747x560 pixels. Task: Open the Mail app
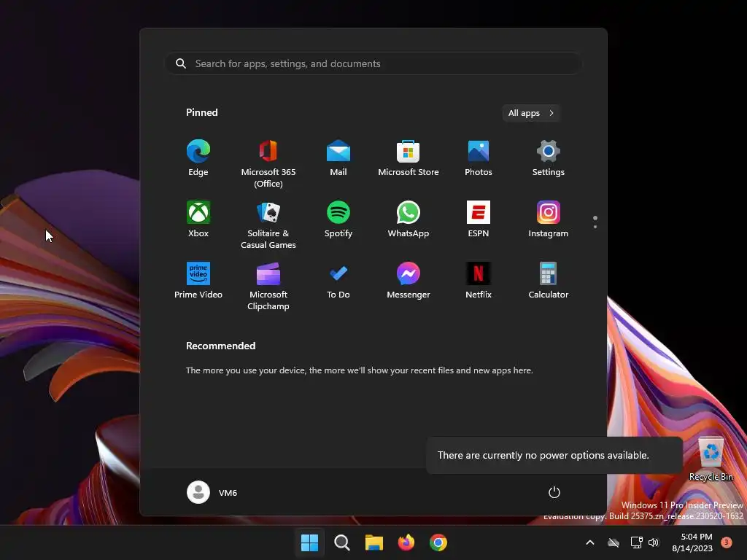[x=338, y=158]
